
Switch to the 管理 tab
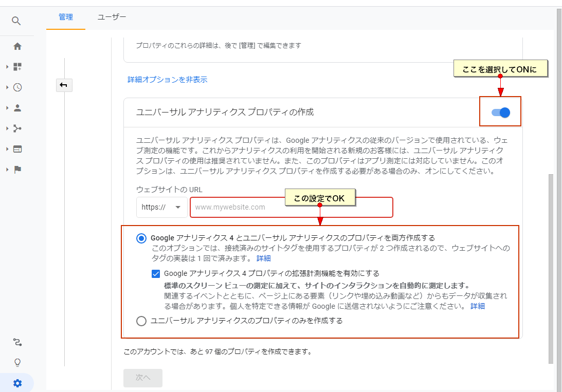(66, 17)
